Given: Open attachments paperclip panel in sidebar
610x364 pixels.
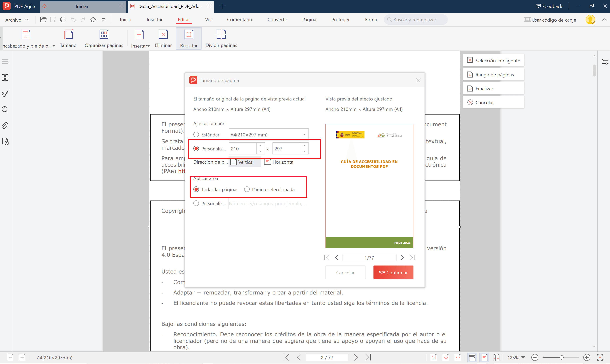Looking at the screenshot, I should pos(5,126).
